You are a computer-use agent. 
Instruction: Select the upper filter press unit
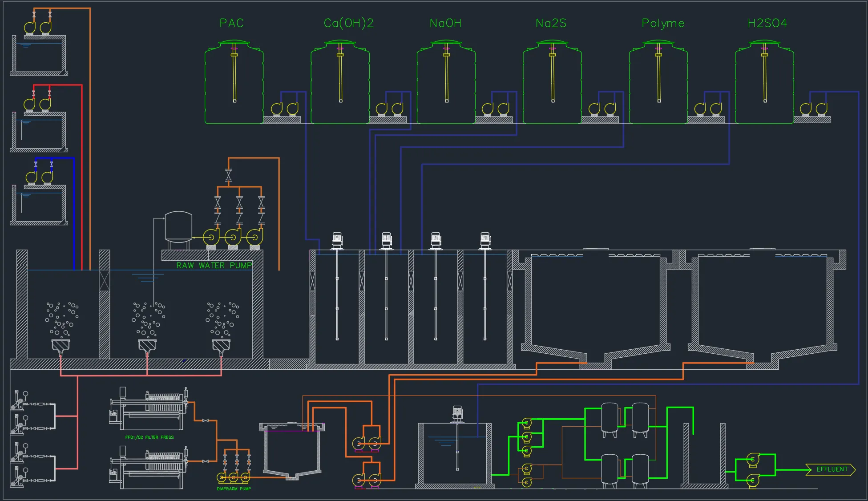pyautogui.click(x=149, y=408)
